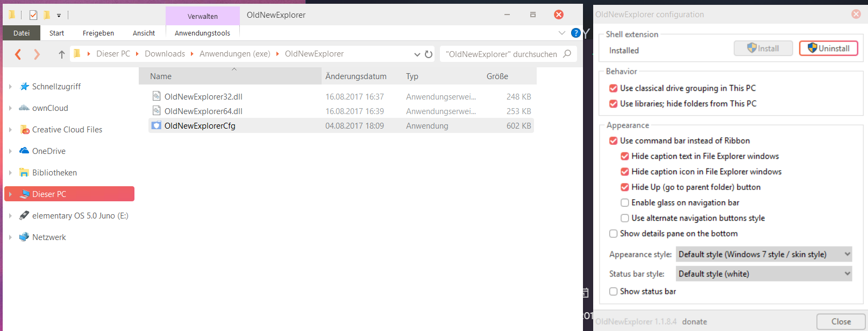Viewport: 868px width, 331px height.
Task: Click the Dieser PC computer icon
Action: 24,194
